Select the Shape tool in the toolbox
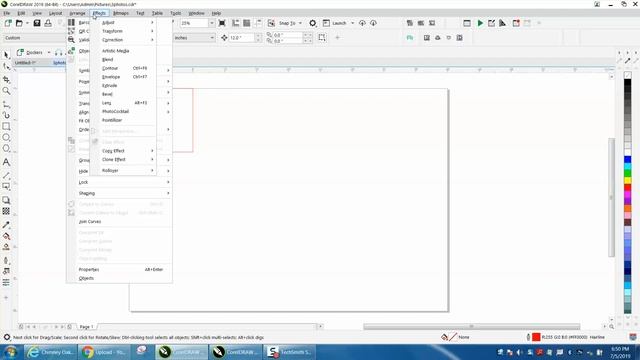This screenshot has height=360, width=640. click(6, 66)
